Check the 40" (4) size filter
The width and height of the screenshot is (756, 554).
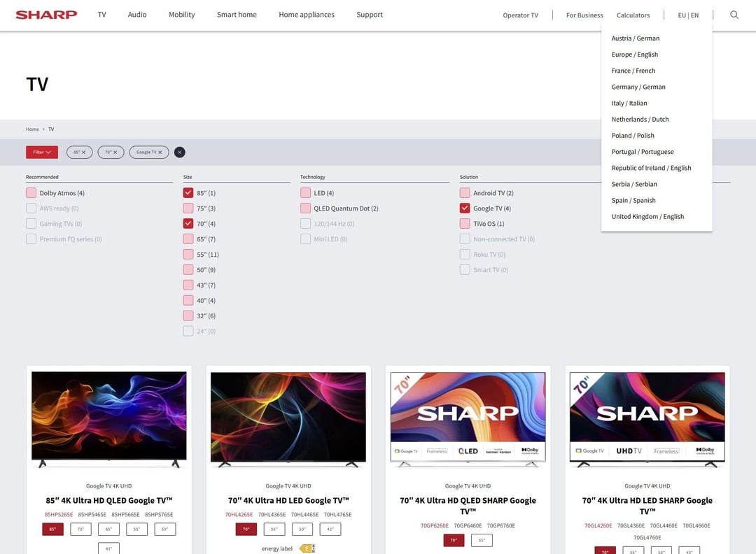[x=188, y=301]
